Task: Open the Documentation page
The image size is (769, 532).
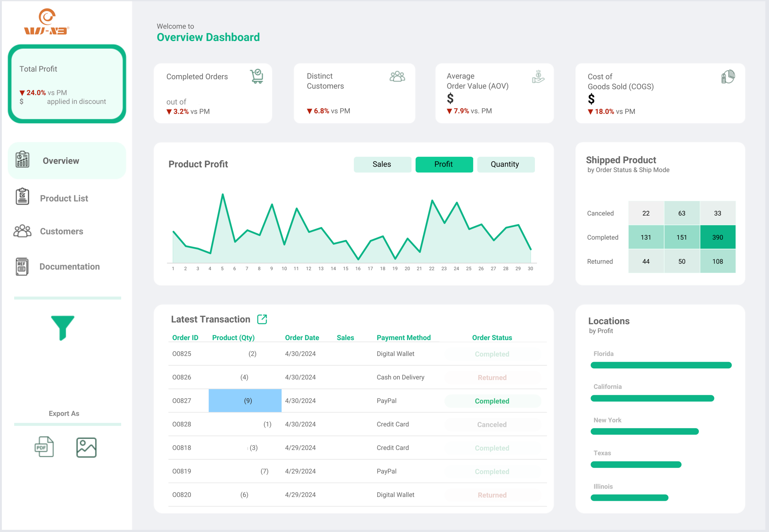Action: 69,266
